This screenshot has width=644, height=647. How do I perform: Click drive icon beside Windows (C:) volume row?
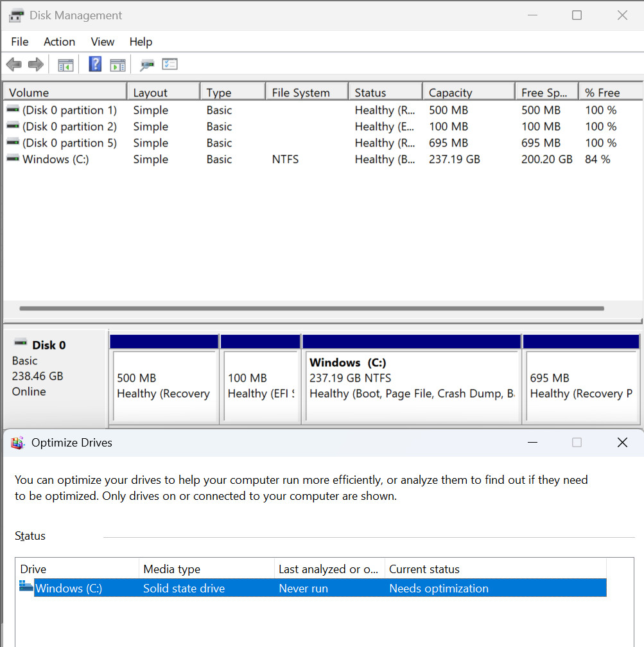(13, 159)
